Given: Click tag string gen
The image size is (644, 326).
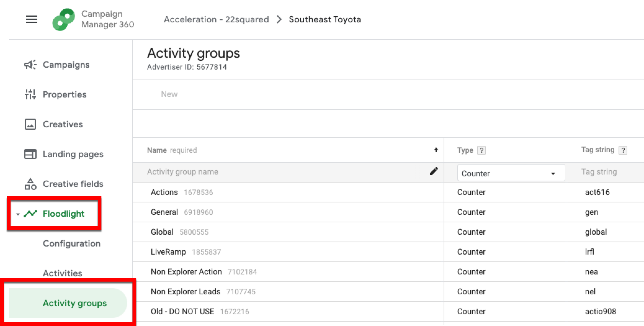Looking at the screenshot, I should pyautogui.click(x=592, y=212).
